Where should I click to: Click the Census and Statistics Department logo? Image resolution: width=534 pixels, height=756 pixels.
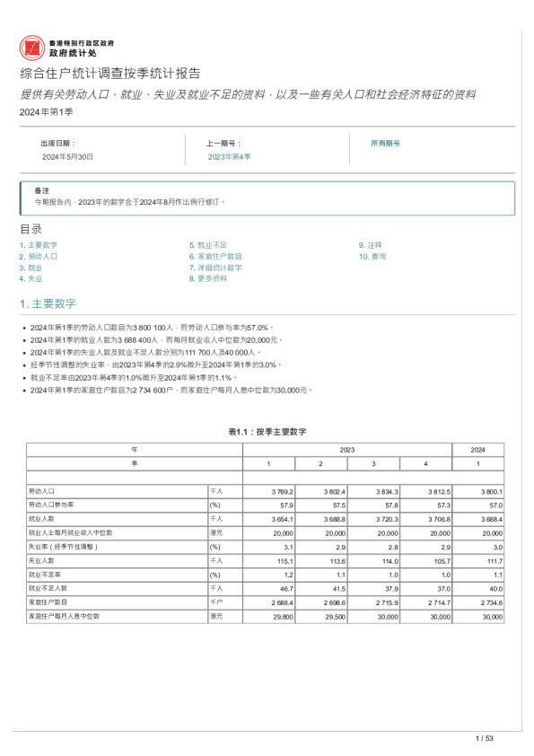(x=67, y=48)
